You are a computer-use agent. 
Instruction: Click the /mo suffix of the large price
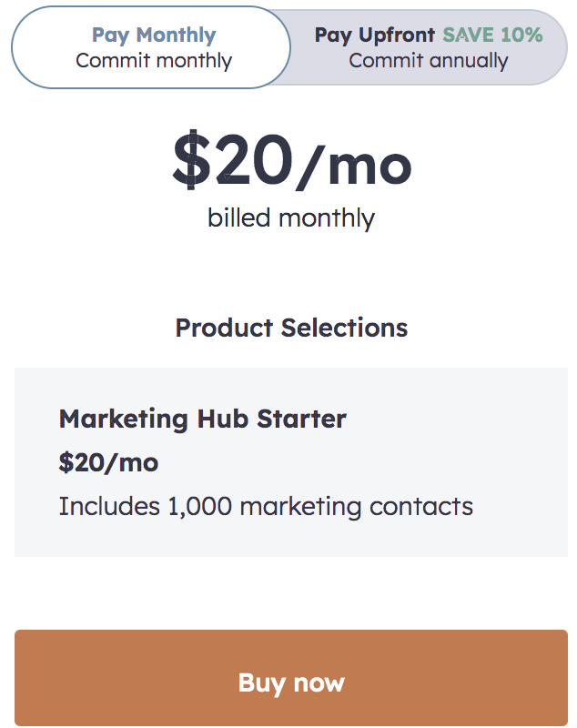(355, 164)
